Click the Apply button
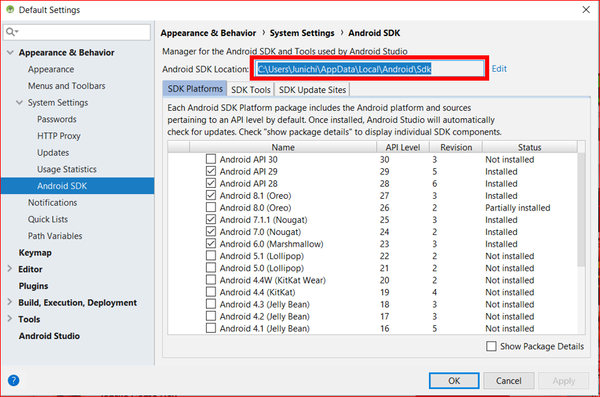Viewport: 600px width, 397px height. pyautogui.click(x=563, y=381)
